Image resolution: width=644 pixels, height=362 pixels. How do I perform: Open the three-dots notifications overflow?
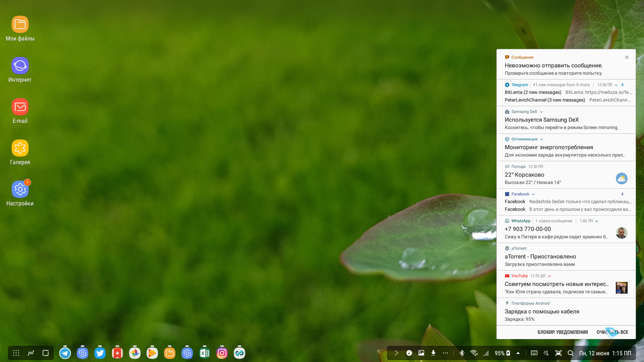click(445, 353)
